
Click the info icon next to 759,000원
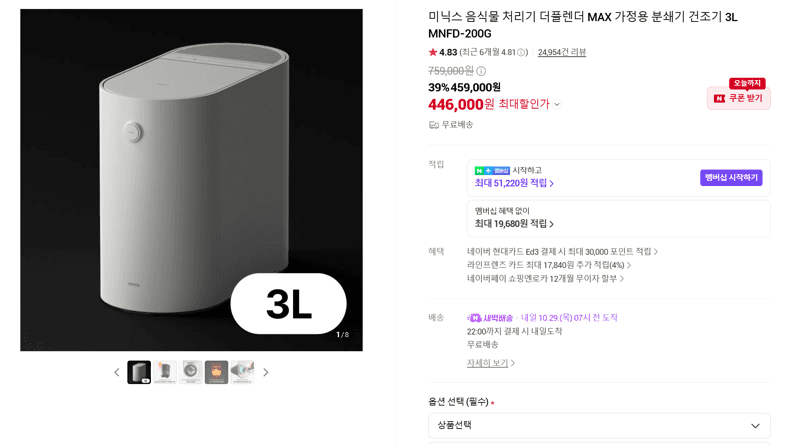coord(481,71)
